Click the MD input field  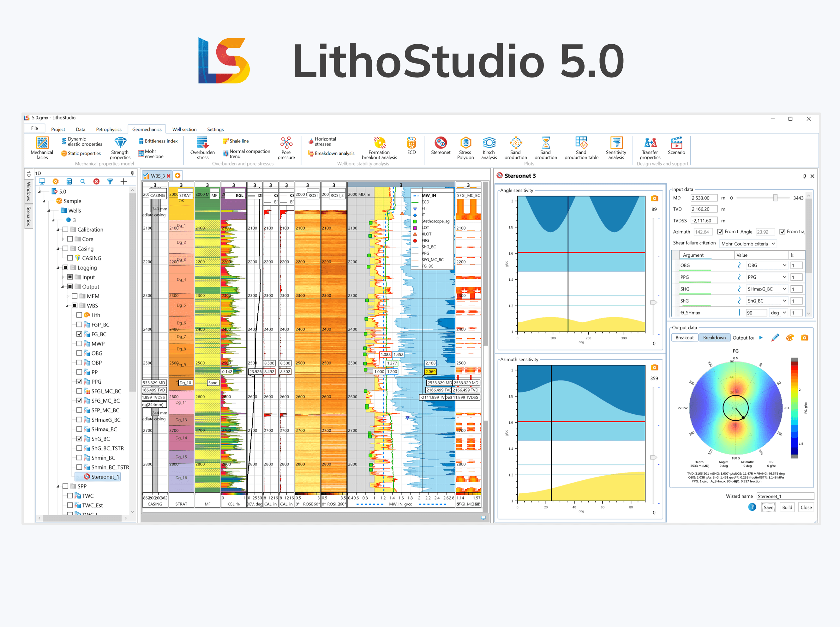[704, 198]
